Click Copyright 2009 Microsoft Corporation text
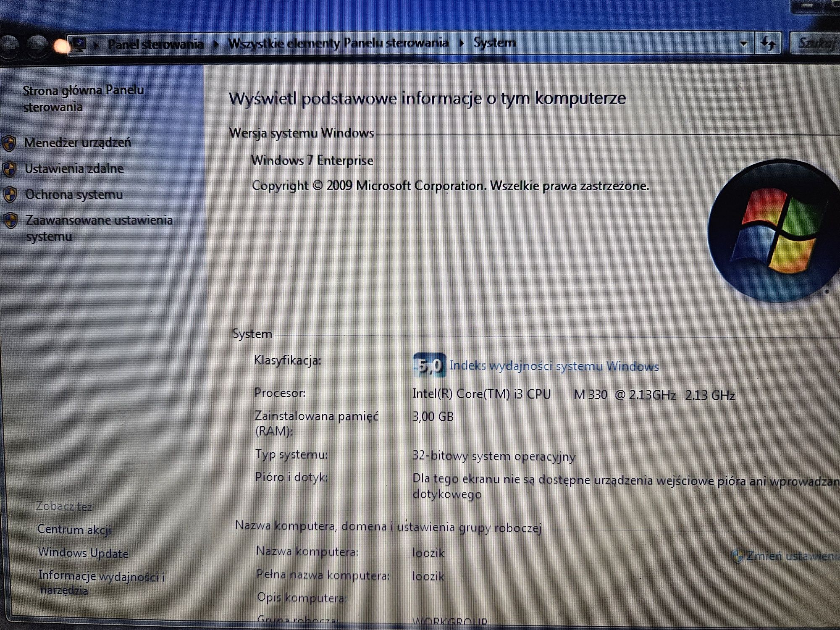The width and height of the screenshot is (840, 630). click(x=450, y=186)
